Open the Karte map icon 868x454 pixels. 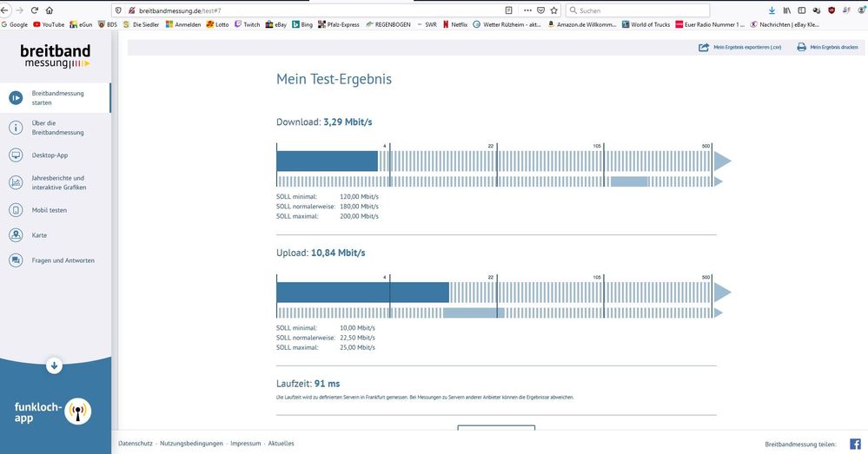pyautogui.click(x=16, y=235)
